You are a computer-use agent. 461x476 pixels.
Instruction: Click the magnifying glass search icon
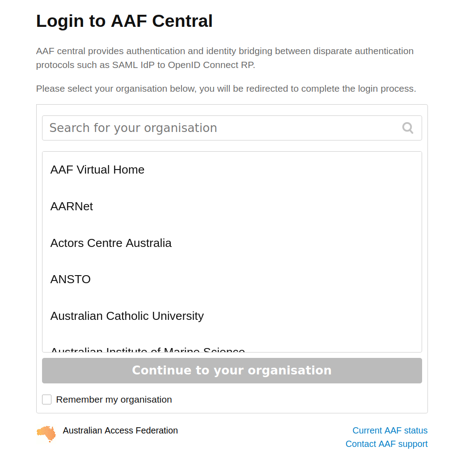(407, 128)
